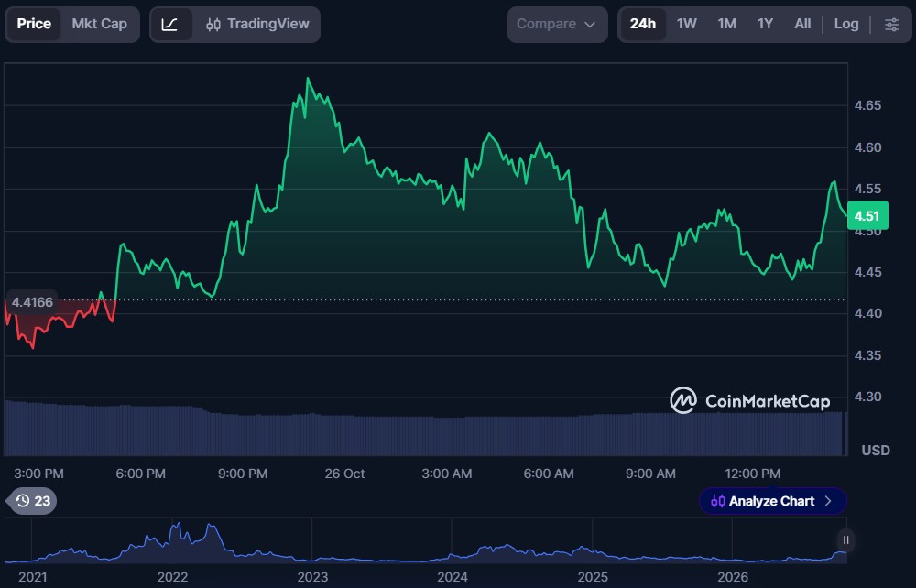This screenshot has height=588, width=916.
Task: Click the 6:00 AM time axis label
Action: tap(549, 474)
